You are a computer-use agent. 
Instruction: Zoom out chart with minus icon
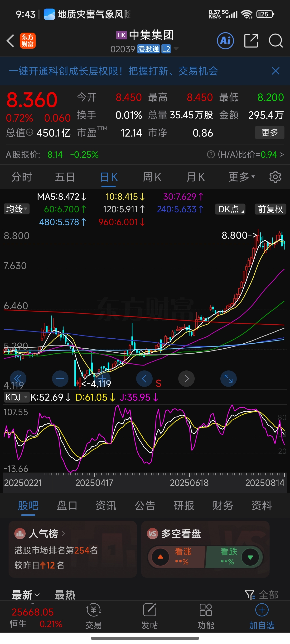60,379
